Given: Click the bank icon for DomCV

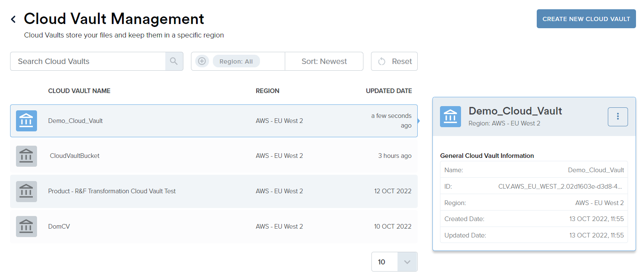Looking at the screenshot, I should [x=26, y=226].
